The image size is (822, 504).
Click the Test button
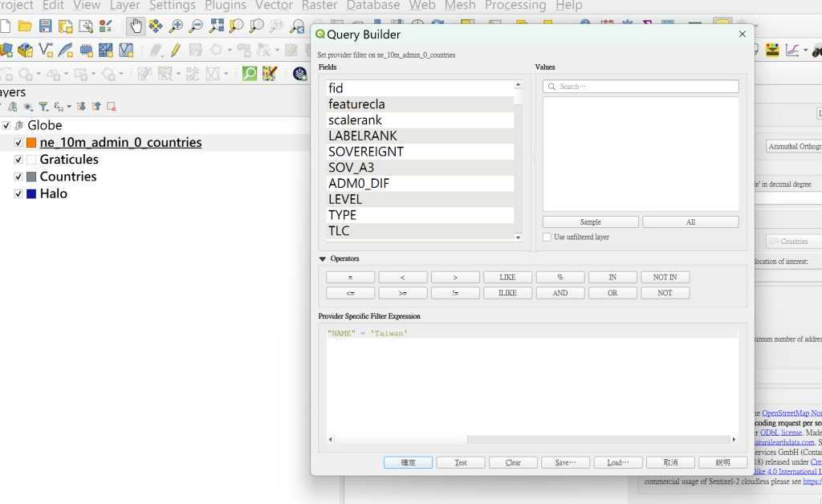pos(460,462)
